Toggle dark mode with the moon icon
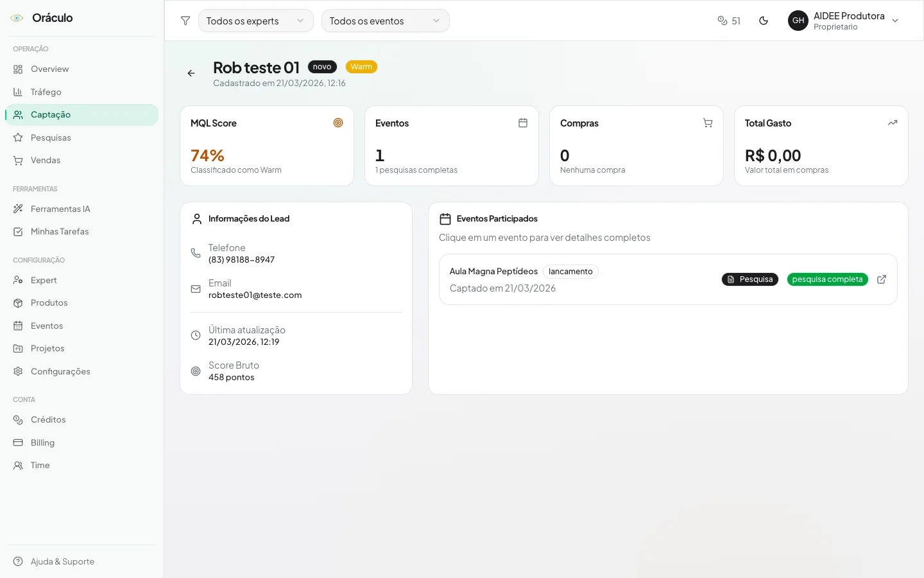The image size is (924, 578). click(x=764, y=21)
